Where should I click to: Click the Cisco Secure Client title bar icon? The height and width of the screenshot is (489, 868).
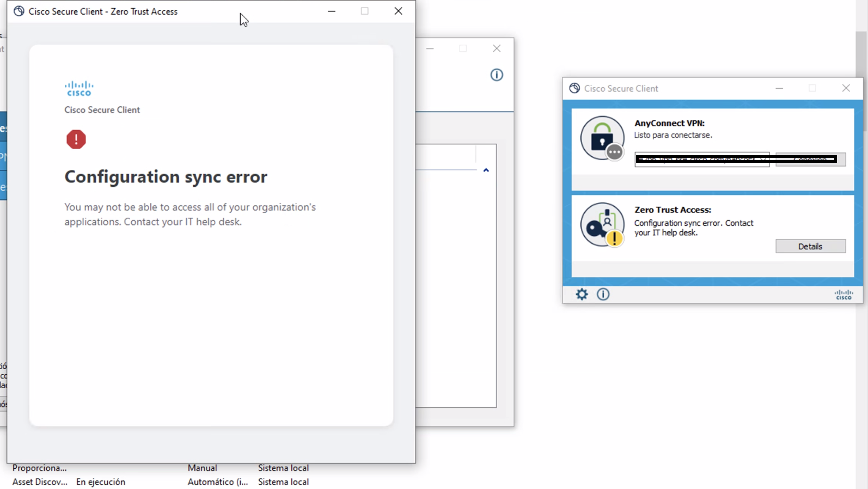[574, 88]
